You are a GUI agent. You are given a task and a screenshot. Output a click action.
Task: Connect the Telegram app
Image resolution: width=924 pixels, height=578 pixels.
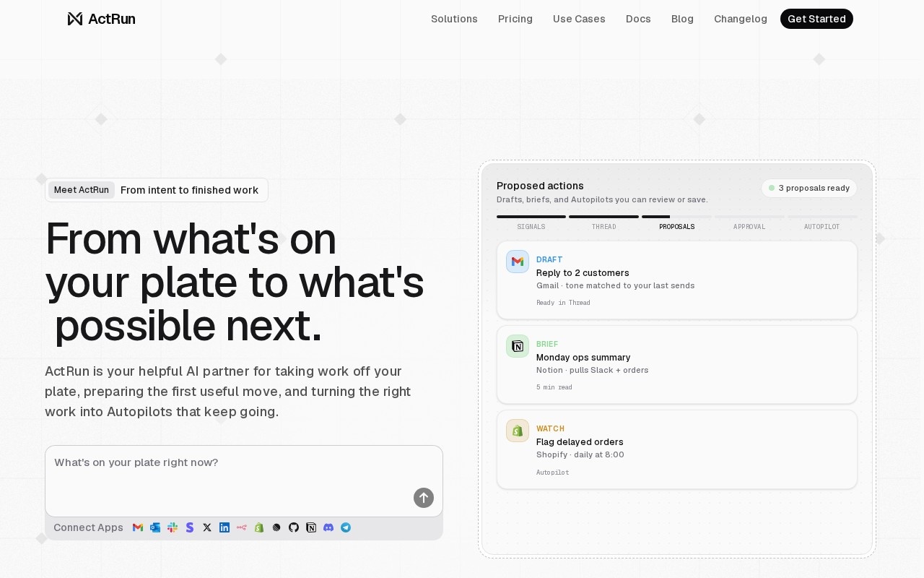coord(346,527)
